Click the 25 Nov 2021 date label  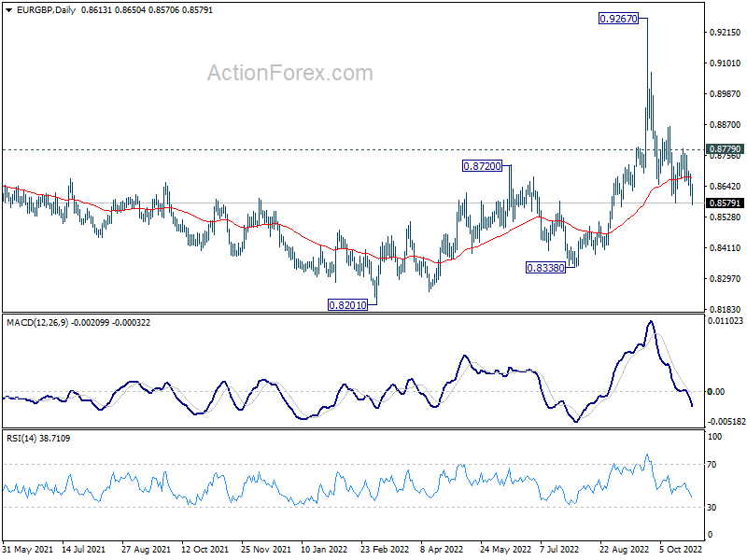pyautogui.click(x=266, y=550)
